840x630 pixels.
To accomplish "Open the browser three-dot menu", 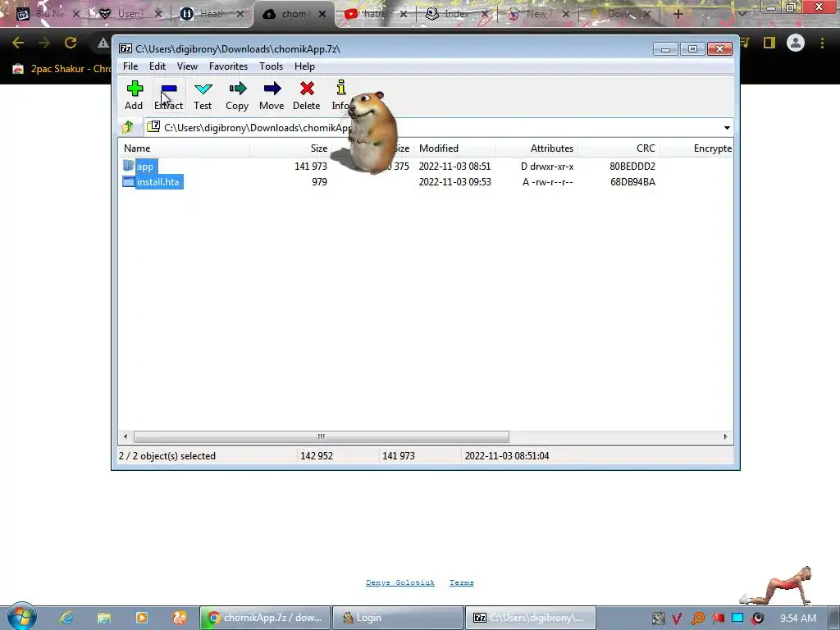I will click(822, 43).
